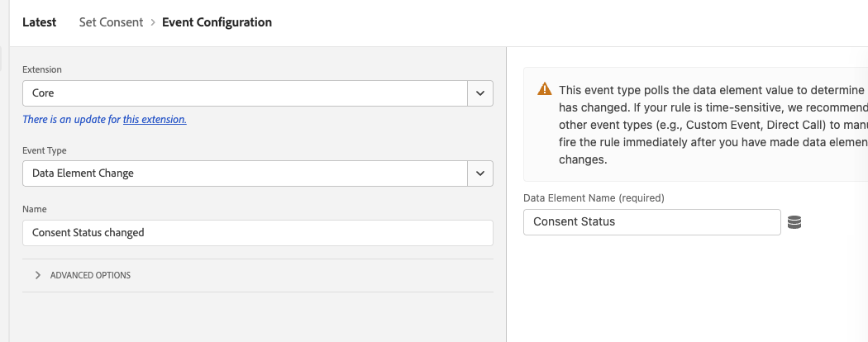Click the Event Configuration breadcrumb title
The image size is (868, 342).
coord(217,22)
